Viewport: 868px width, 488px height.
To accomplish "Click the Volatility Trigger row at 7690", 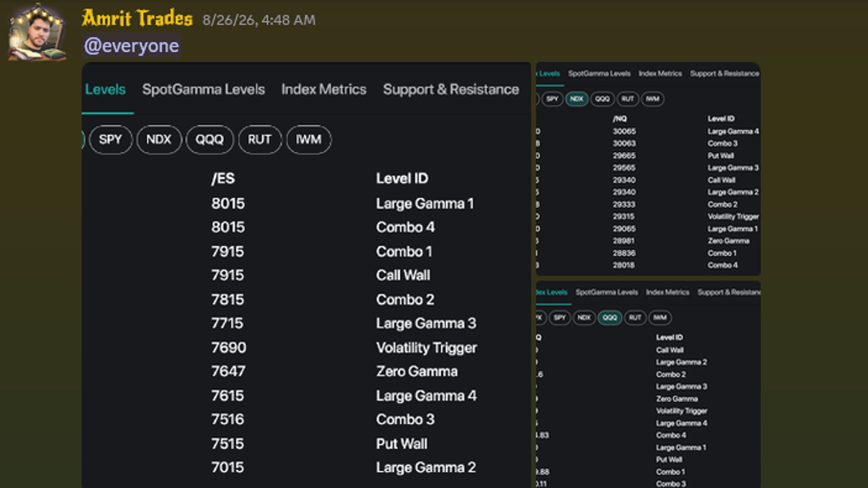I will tap(344, 348).
